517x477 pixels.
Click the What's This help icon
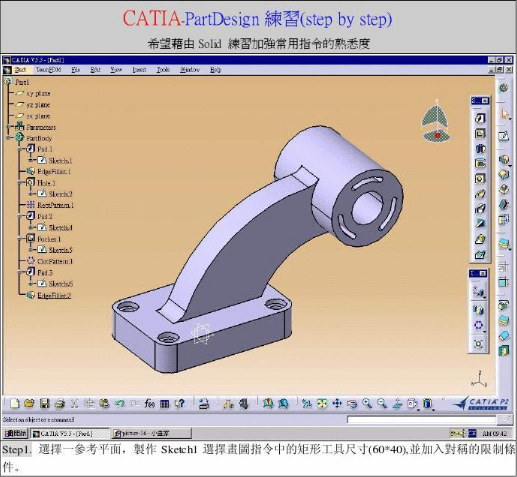(x=180, y=404)
